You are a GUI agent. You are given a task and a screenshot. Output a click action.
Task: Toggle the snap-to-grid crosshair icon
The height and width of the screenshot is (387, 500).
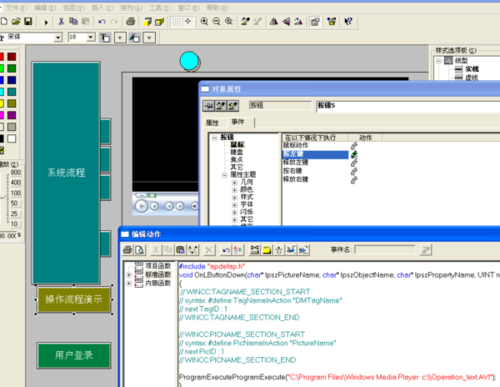188,22
